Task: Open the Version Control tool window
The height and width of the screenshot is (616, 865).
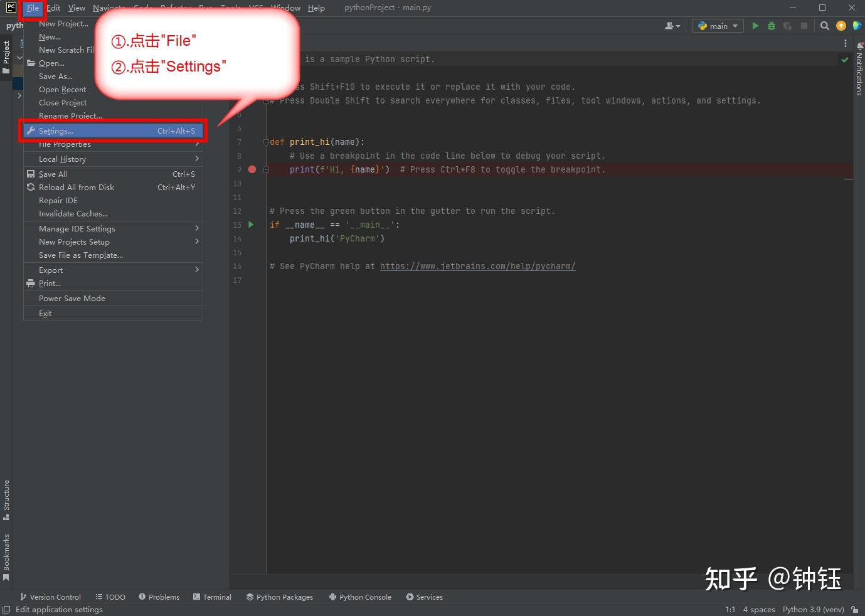Action: pos(50,597)
